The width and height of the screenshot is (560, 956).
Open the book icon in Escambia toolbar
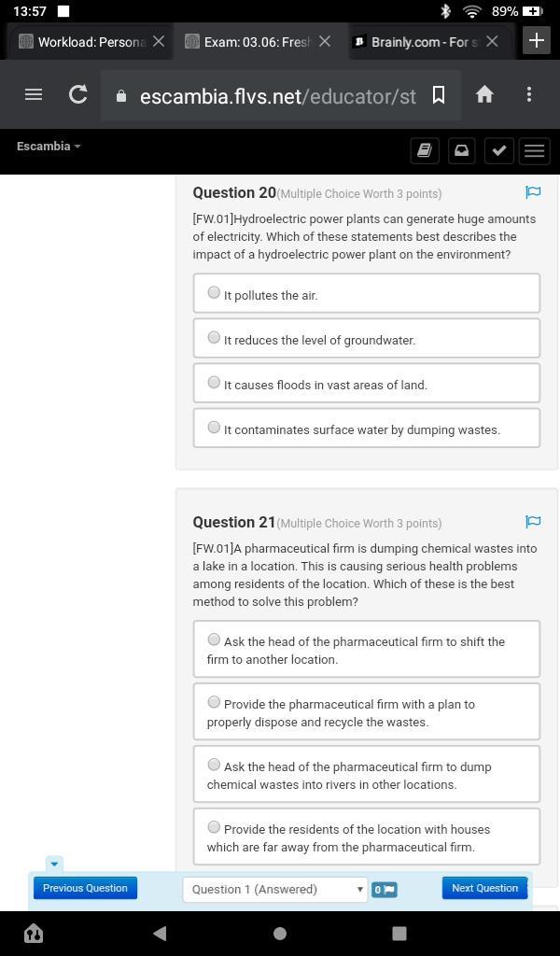425,150
